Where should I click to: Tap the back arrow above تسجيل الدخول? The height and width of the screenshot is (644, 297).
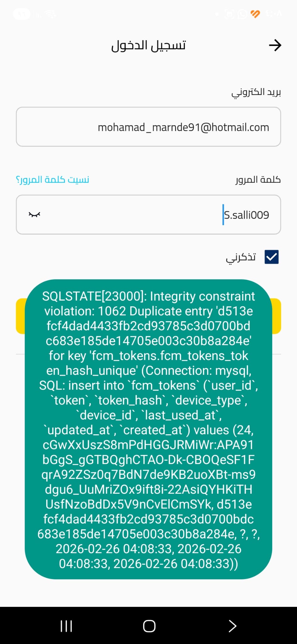click(x=275, y=45)
